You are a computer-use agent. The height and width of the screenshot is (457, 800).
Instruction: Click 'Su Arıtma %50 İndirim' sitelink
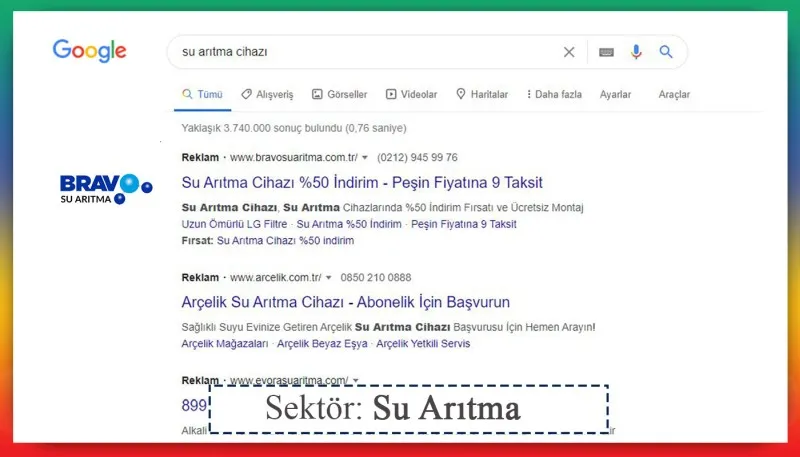coord(349,224)
